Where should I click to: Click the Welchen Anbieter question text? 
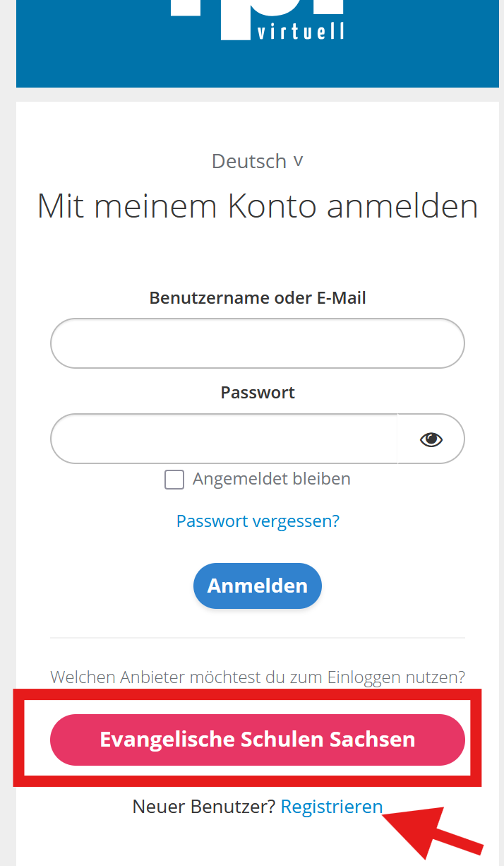point(258,677)
